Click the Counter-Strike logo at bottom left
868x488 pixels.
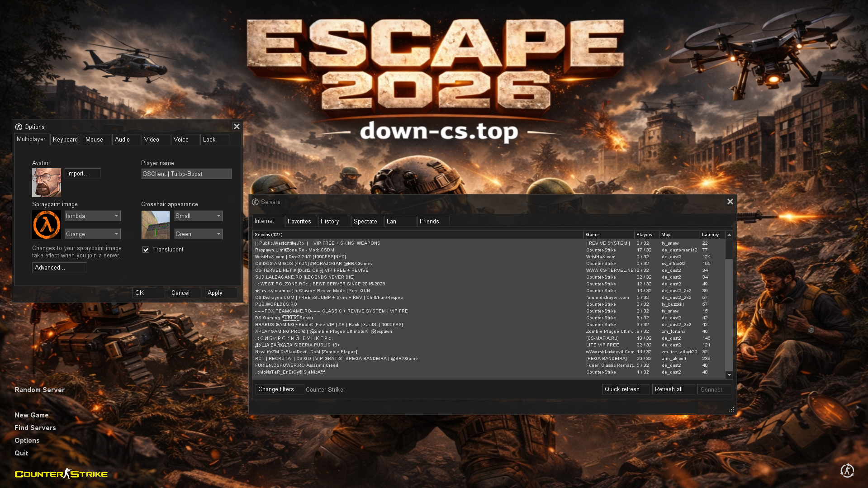61,473
